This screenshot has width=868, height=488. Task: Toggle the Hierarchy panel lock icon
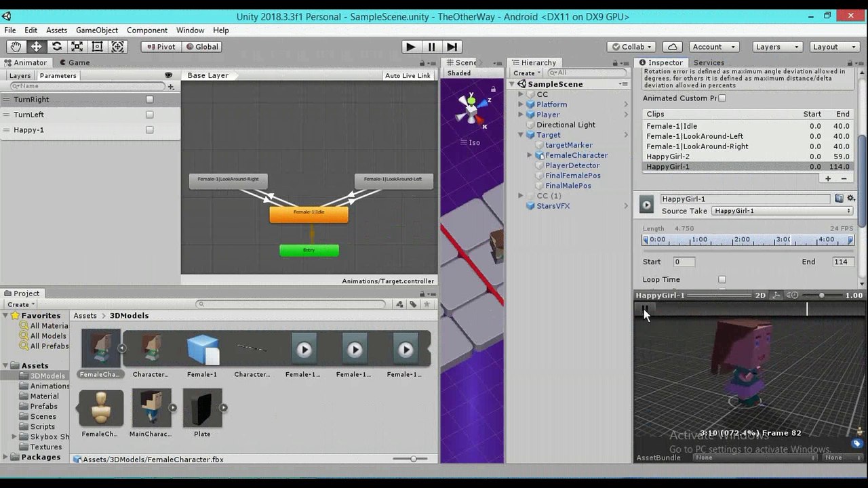click(x=614, y=62)
